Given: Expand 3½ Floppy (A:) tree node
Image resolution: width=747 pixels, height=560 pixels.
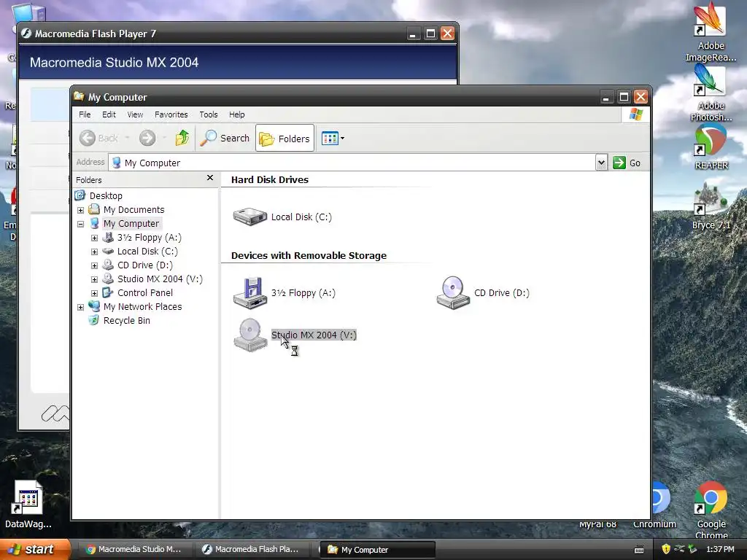Looking at the screenshot, I should click(x=94, y=238).
